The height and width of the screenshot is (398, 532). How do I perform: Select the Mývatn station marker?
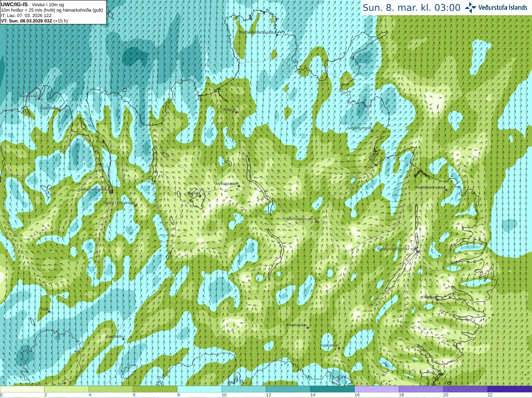(x=200, y=196)
